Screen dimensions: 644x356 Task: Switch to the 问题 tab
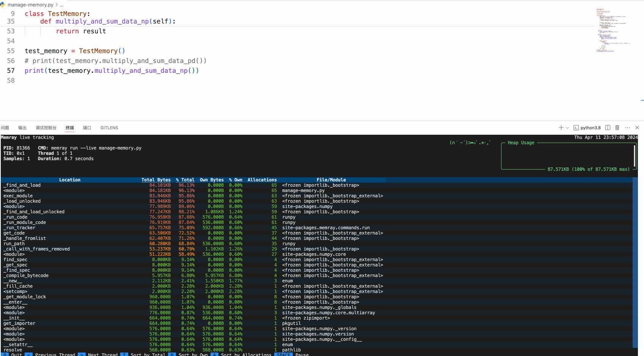tap(5, 128)
